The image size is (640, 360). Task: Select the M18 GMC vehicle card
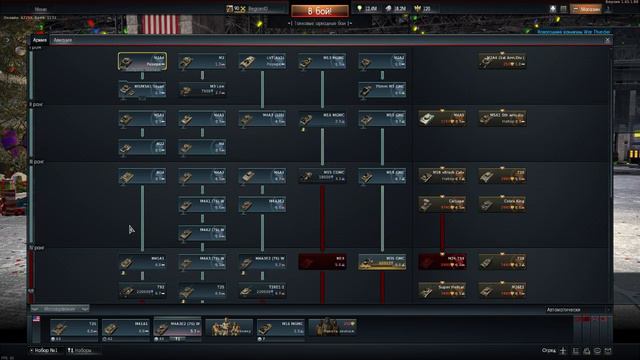[382, 176]
